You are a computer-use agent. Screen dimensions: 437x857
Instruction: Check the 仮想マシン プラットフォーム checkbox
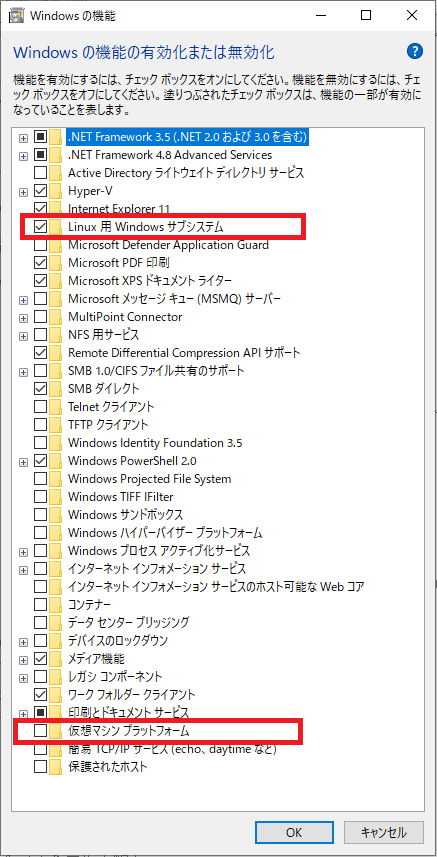pyautogui.click(x=40, y=731)
